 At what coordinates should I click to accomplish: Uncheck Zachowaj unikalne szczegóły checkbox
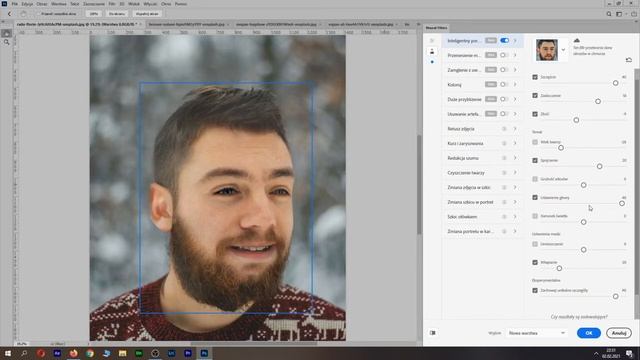pyautogui.click(x=535, y=291)
